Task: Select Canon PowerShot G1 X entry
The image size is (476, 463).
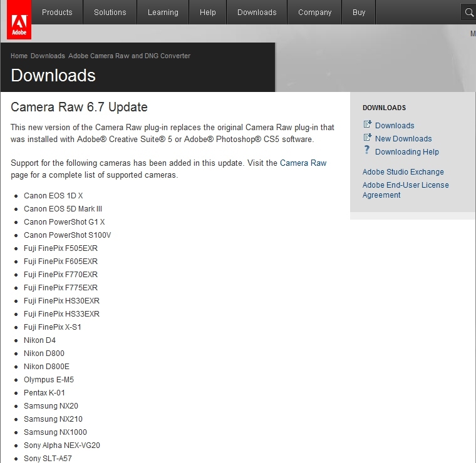Action: [65, 222]
